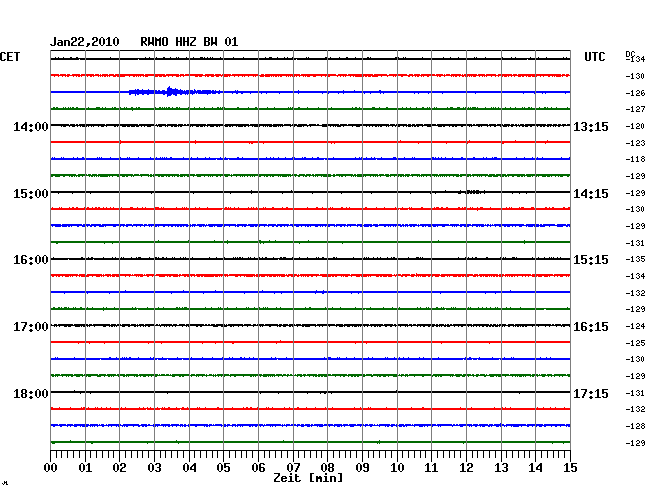Click the DC value -123
The width and height of the screenshot is (650, 494).
click(x=635, y=143)
